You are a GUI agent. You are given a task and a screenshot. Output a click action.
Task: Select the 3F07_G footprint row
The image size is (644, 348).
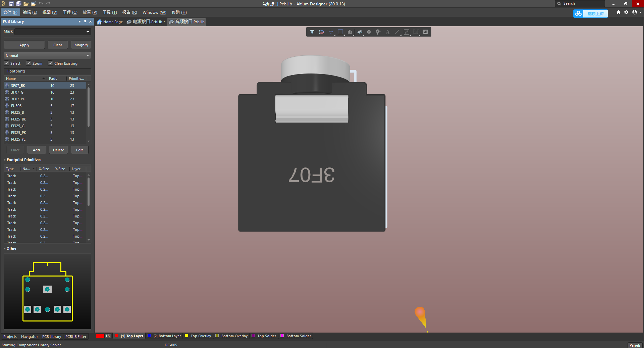click(x=45, y=92)
